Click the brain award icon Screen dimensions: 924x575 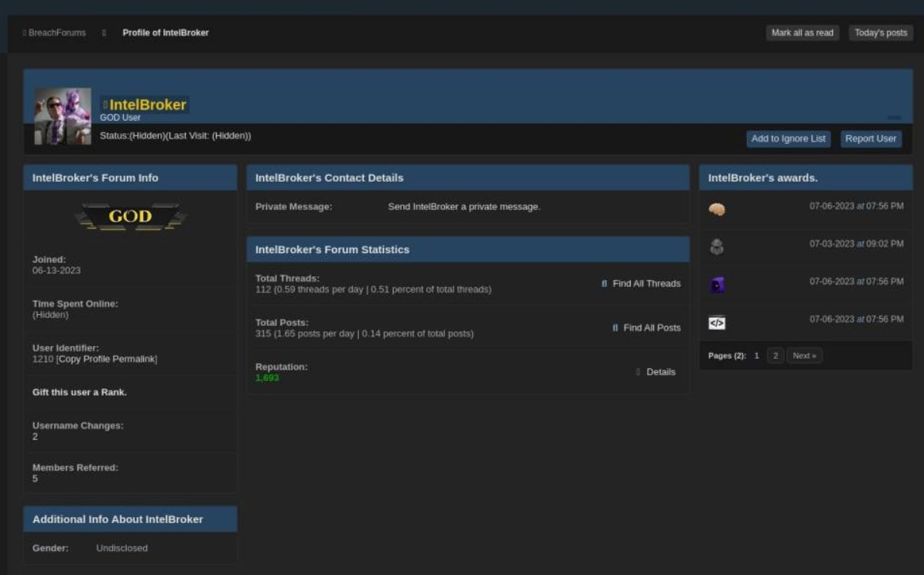(x=717, y=209)
